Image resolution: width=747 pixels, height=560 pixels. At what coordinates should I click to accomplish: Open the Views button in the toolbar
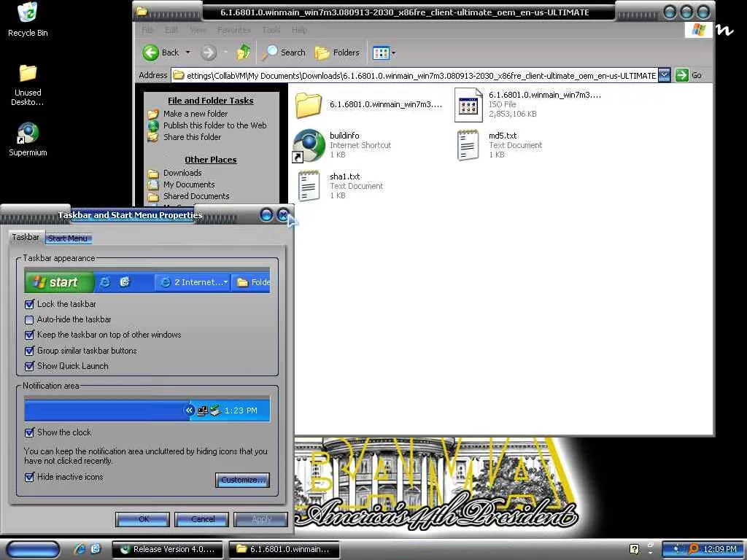pyautogui.click(x=381, y=52)
